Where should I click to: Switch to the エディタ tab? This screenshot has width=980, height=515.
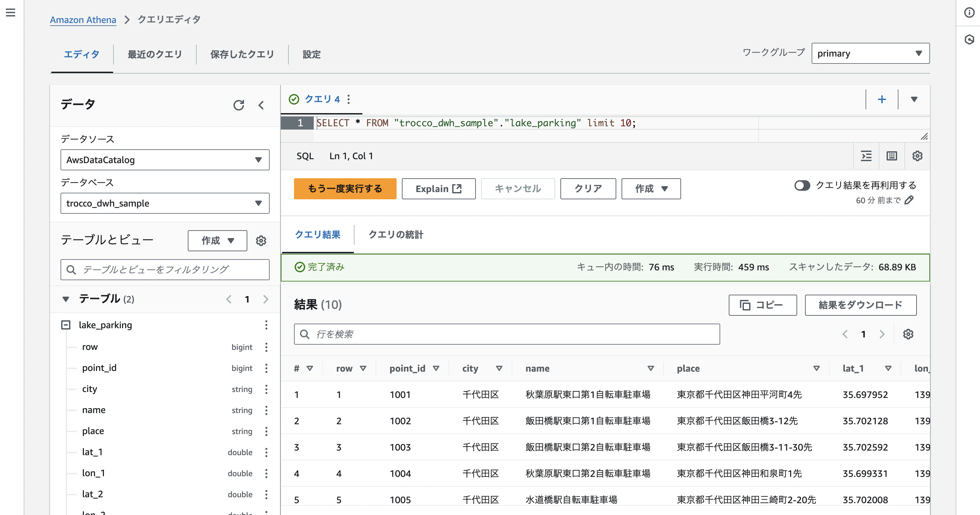tap(82, 54)
